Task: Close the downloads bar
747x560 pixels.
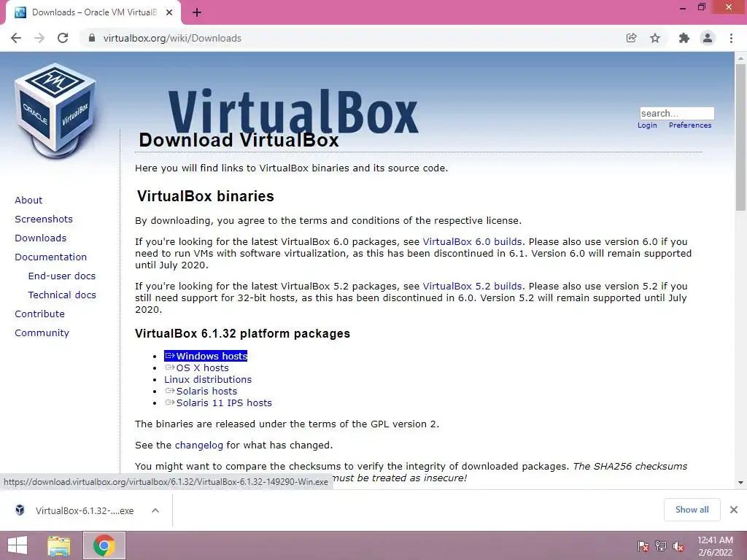Action: [734, 510]
